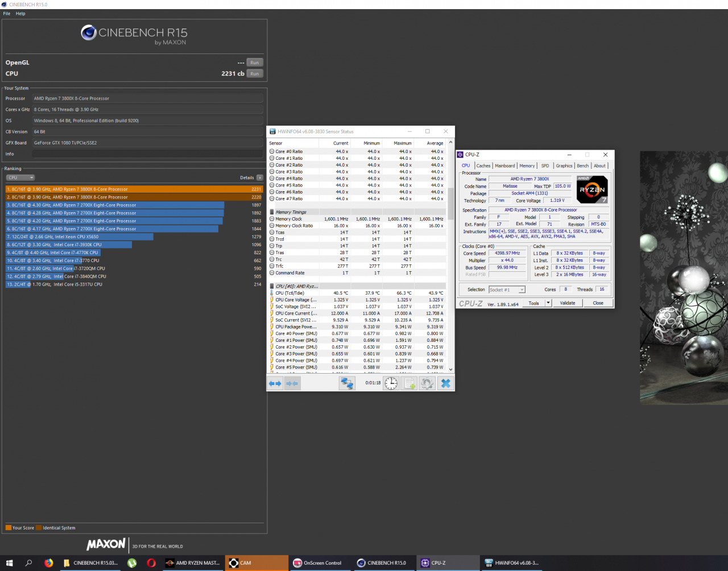Viewport: 728px width, 571px height.
Task: Open sensor settings via the gear icon in HWiNFO
Action: pyautogui.click(x=427, y=383)
